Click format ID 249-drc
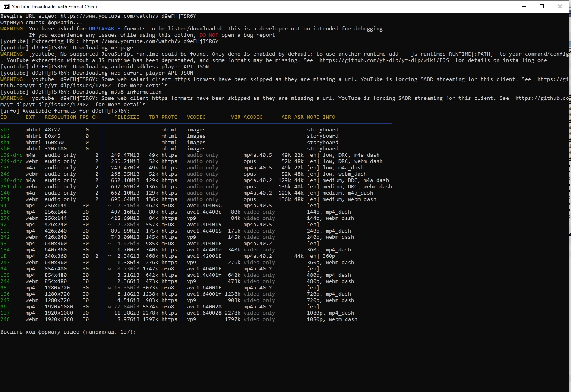The height and width of the screenshot is (392, 571). [11, 161]
